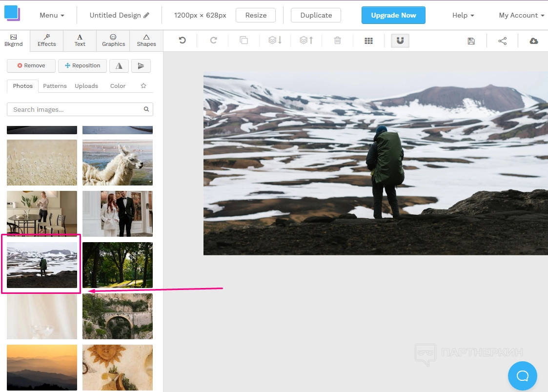Image resolution: width=548 pixels, height=392 pixels.
Task: Open the favorites star tab
Action: tap(143, 86)
